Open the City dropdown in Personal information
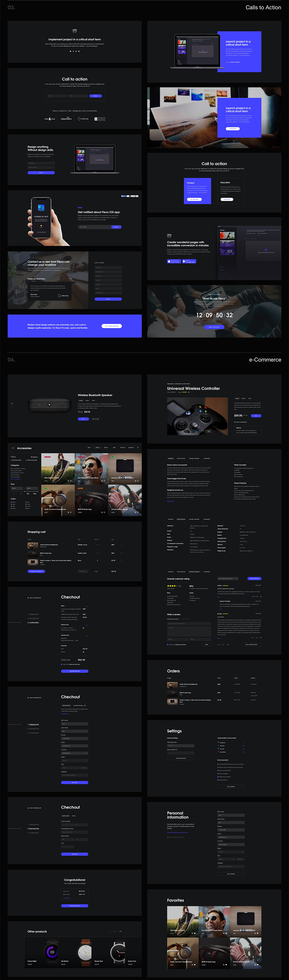The height and width of the screenshot is (980, 289). click(x=226, y=859)
